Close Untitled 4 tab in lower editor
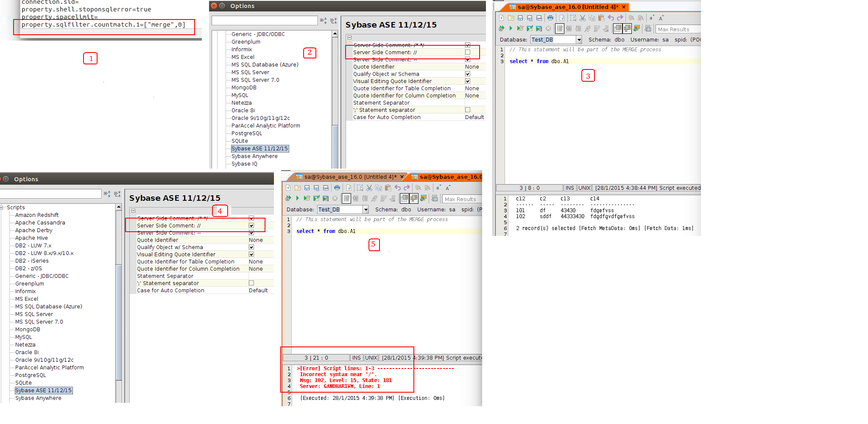Image resolution: width=868 pixels, height=424 pixels. (x=402, y=177)
